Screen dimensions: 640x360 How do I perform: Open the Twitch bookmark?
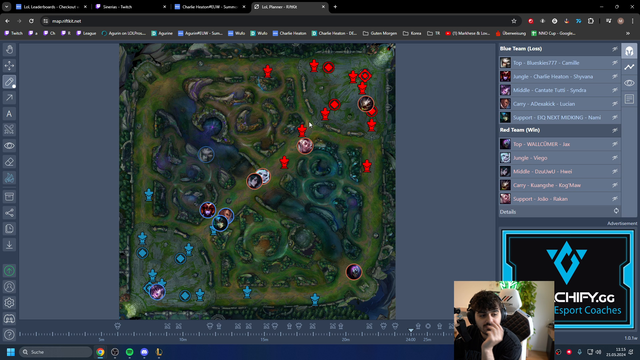pyautogui.click(x=13, y=33)
